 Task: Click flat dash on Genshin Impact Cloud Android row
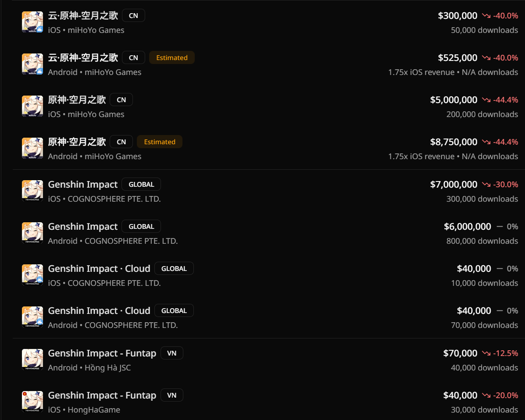coord(500,311)
